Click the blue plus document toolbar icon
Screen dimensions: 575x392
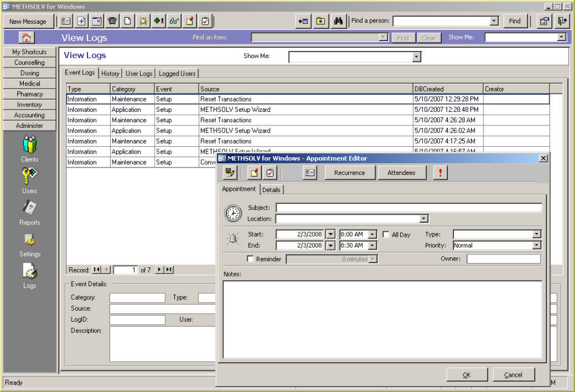pos(81,21)
